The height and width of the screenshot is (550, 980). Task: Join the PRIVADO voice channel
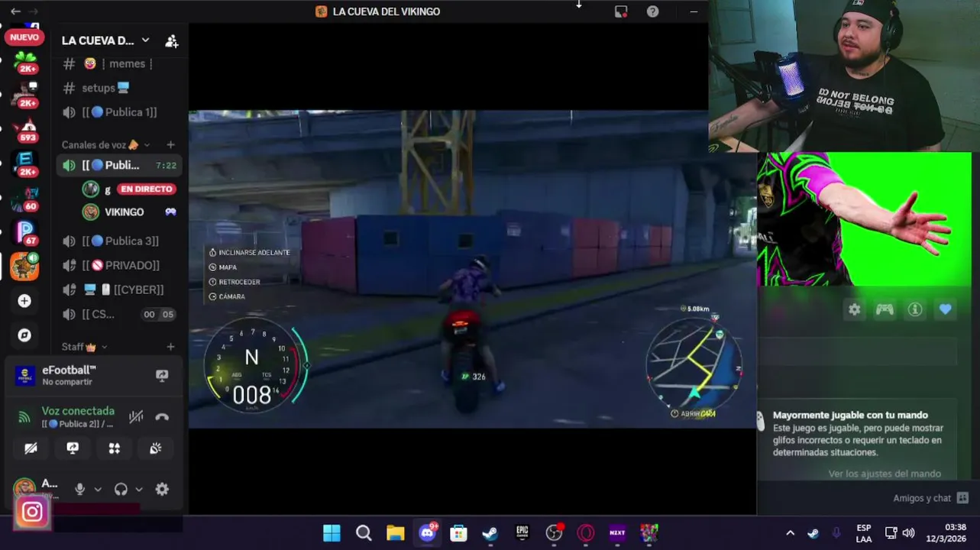click(x=120, y=265)
